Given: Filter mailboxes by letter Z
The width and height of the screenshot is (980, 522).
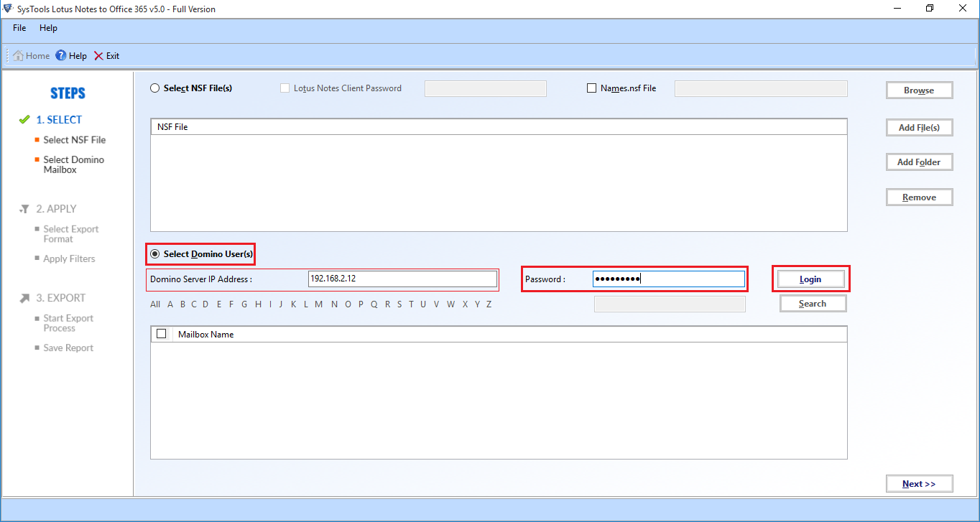Looking at the screenshot, I should click(489, 304).
